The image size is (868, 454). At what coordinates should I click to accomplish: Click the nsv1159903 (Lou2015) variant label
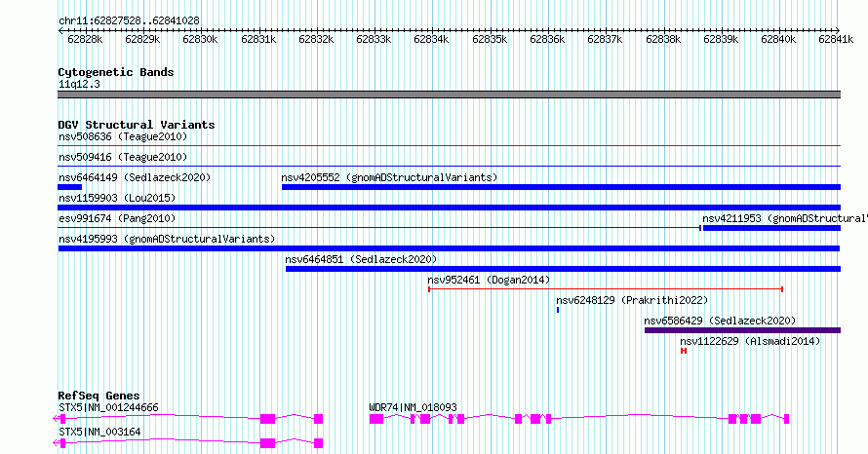[117, 198]
